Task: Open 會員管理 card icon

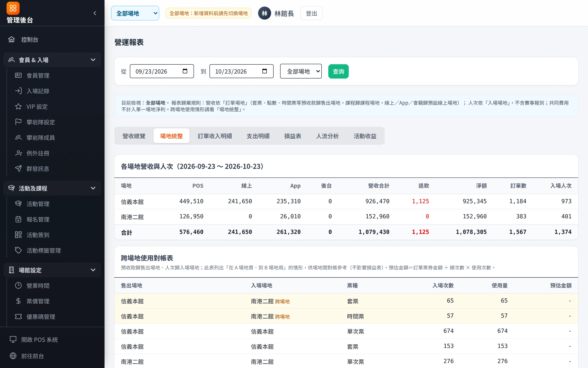Action: [18, 75]
